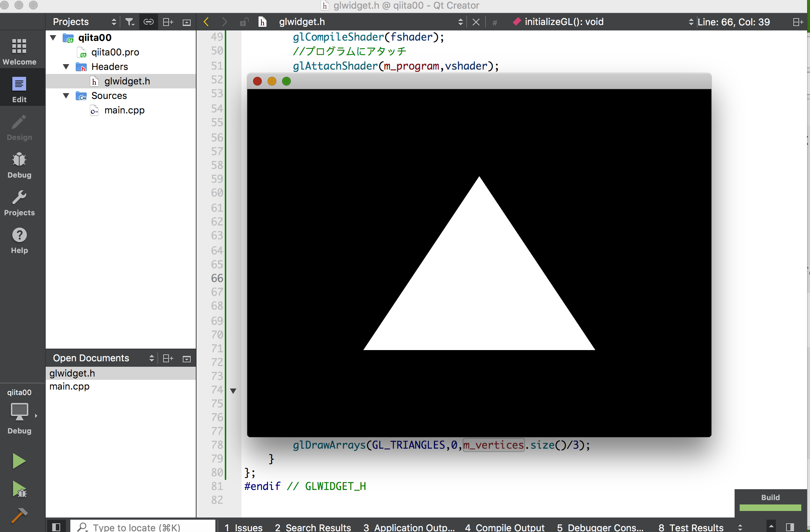Toggle the file lock icon in the toolbar

244,22
